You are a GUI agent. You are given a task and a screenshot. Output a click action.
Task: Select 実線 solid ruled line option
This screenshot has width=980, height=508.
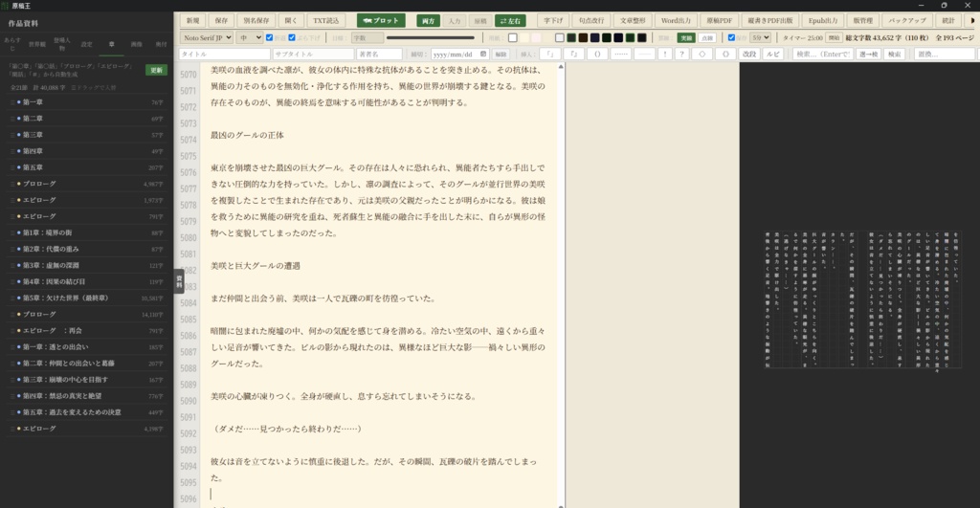click(x=686, y=37)
